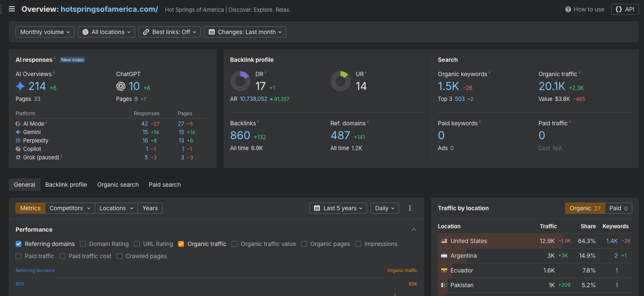Click the ChatGPT logo icon
644x296 pixels.
pyautogui.click(x=121, y=86)
